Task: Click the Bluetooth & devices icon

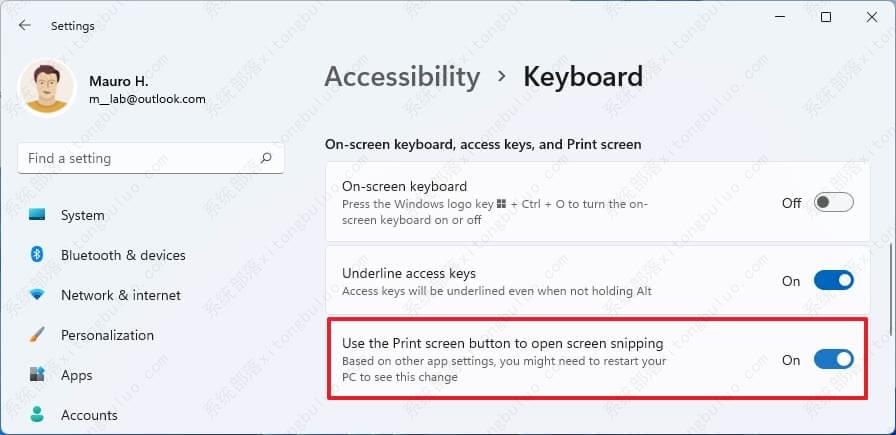Action: 38,255
